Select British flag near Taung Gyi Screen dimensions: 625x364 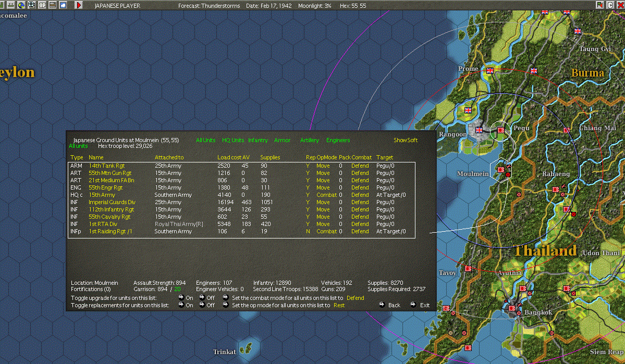point(577,31)
